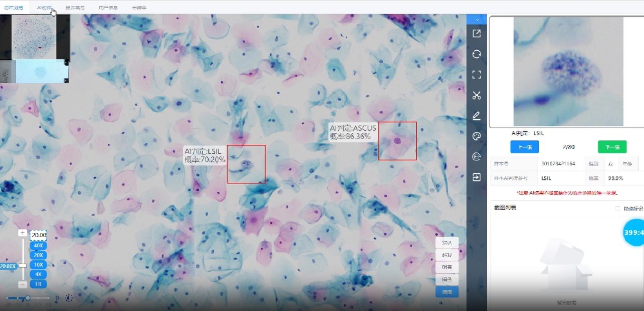
Task: Go to next image with green button
Action: pos(612,147)
